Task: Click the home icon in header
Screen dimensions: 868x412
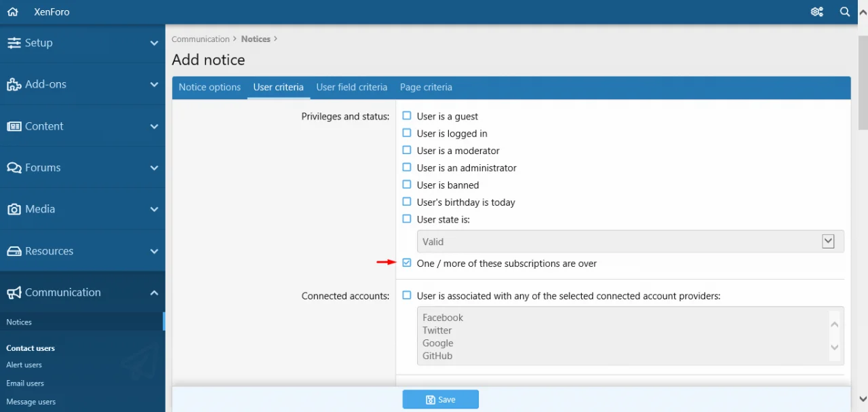Action: 12,12
